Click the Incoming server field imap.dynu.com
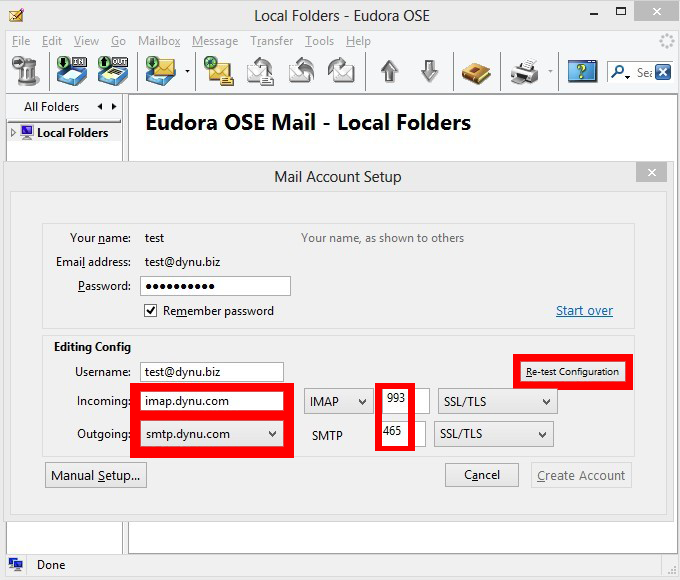 pos(212,401)
